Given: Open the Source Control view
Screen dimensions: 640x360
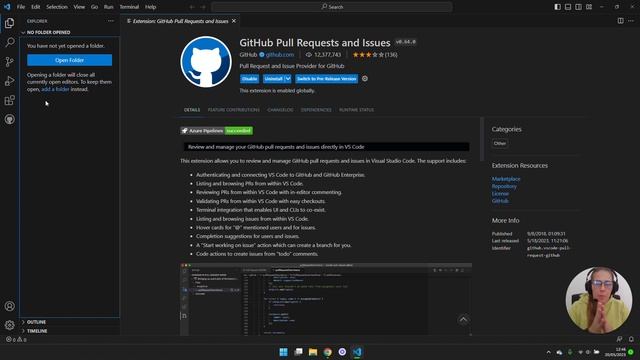Looking at the screenshot, I should (9, 62).
